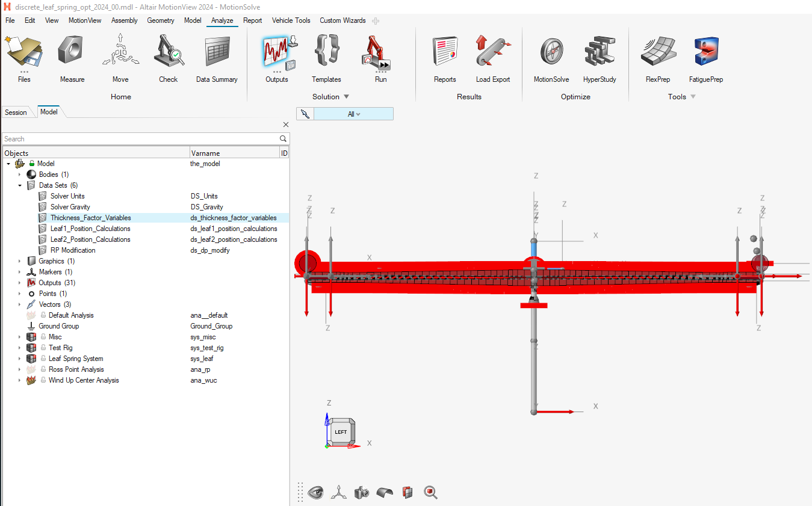The width and height of the screenshot is (812, 506).
Task: Open the Files tool in ribbon
Action: coord(24,58)
